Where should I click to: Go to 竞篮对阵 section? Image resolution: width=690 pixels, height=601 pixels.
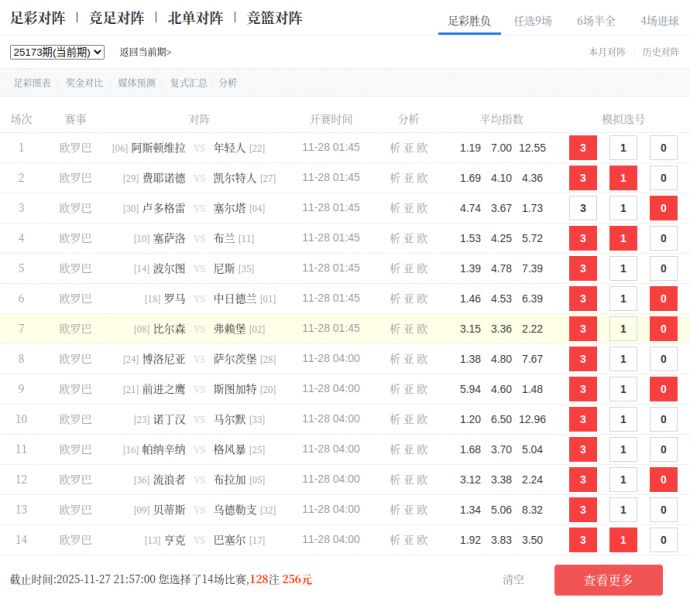click(x=274, y=18)
